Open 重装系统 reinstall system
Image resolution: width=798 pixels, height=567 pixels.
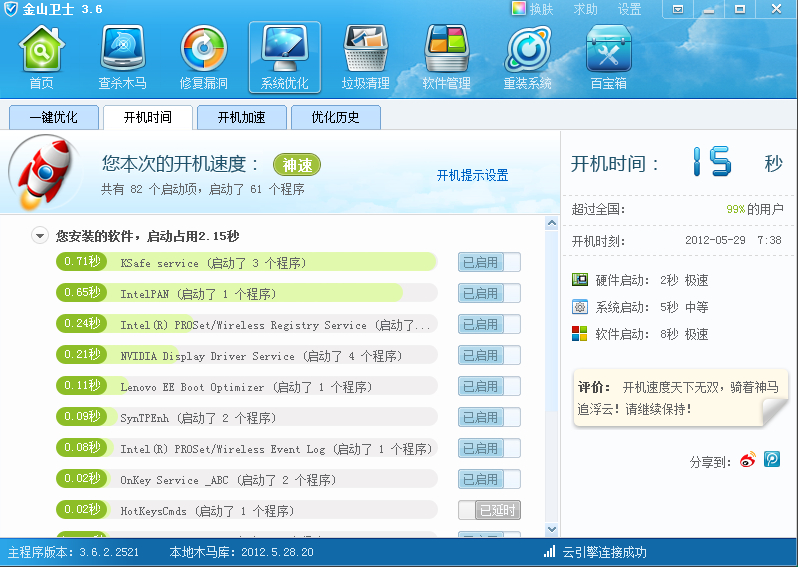tap(528, 57)
